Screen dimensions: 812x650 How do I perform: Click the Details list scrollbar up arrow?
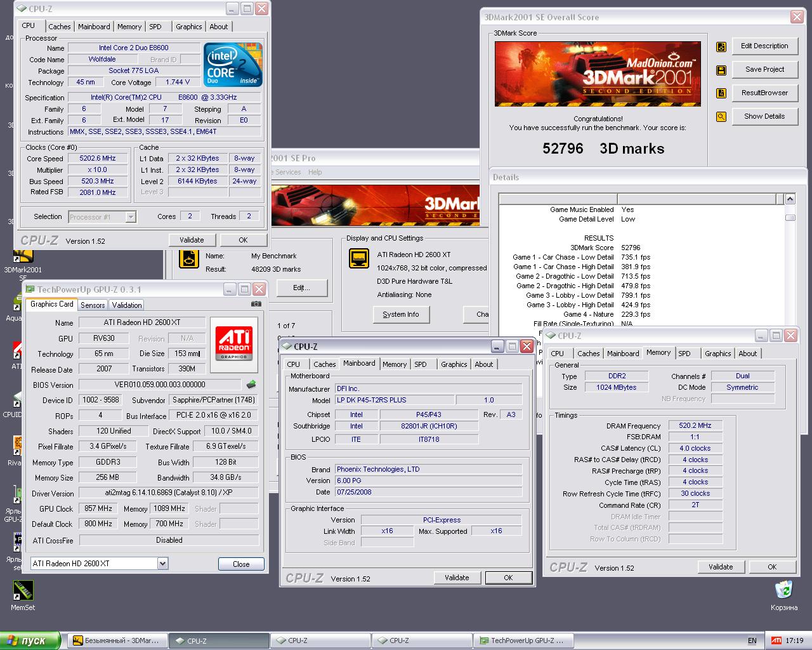point(790,199)
